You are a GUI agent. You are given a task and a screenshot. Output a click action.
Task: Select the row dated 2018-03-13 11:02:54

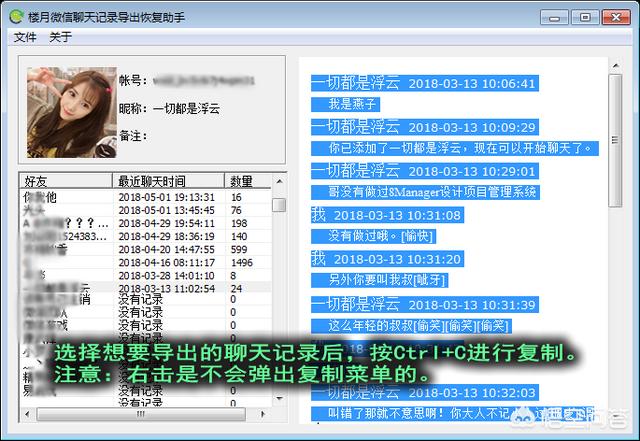(145, 288)
